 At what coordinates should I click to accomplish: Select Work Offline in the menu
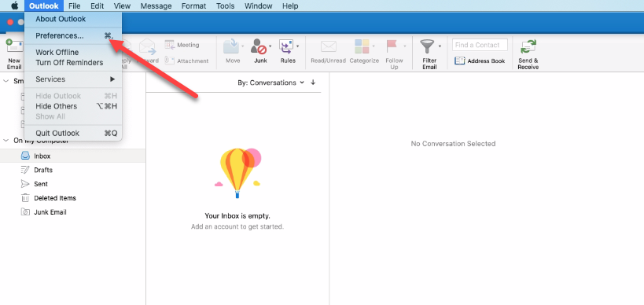coord(73,52)
